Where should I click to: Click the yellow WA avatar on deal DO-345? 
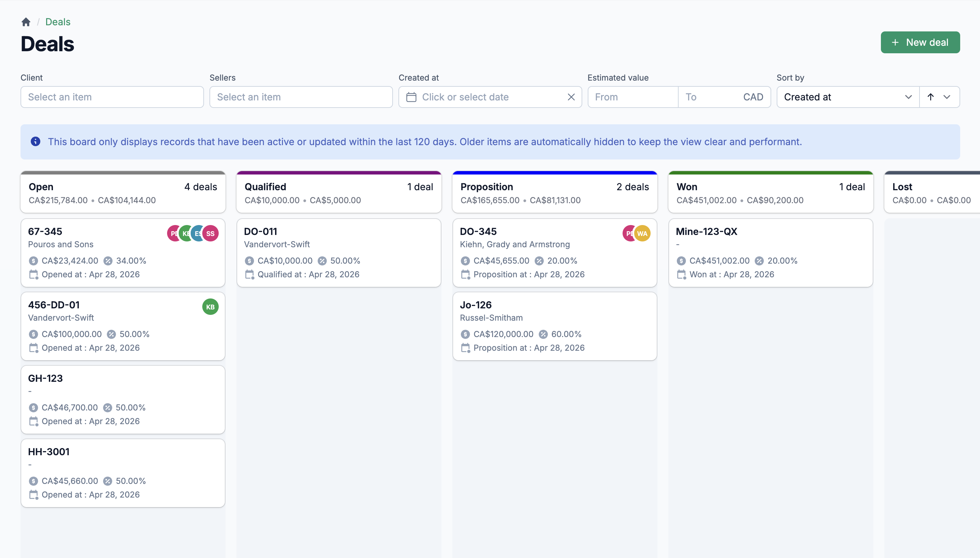pyautogui.click(x=642, y=233)
